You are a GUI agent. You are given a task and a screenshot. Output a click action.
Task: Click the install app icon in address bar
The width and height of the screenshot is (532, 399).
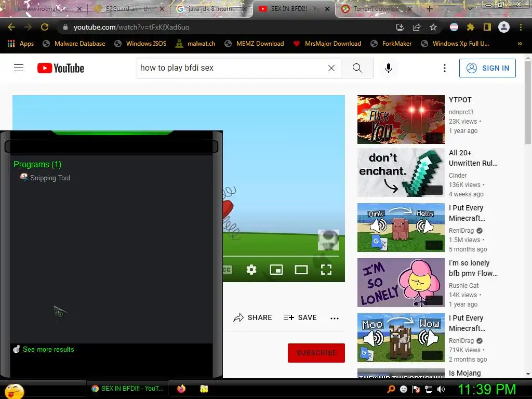coord(400,27)
